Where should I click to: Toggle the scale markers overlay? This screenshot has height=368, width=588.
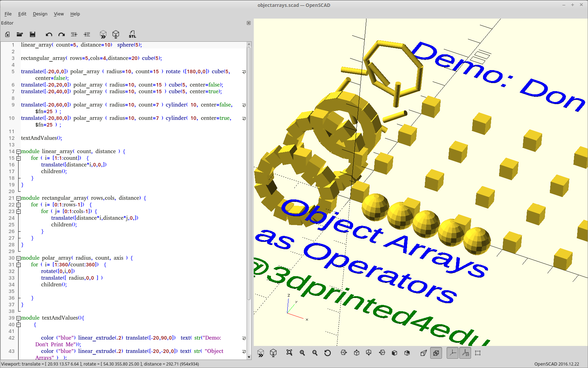point(465,353)
